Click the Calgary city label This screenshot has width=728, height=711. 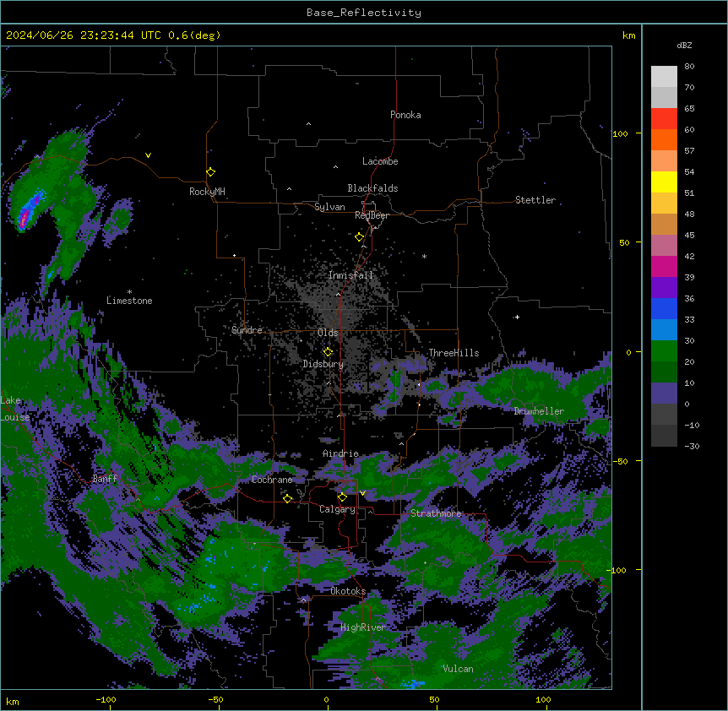click(x=337, y=509)
